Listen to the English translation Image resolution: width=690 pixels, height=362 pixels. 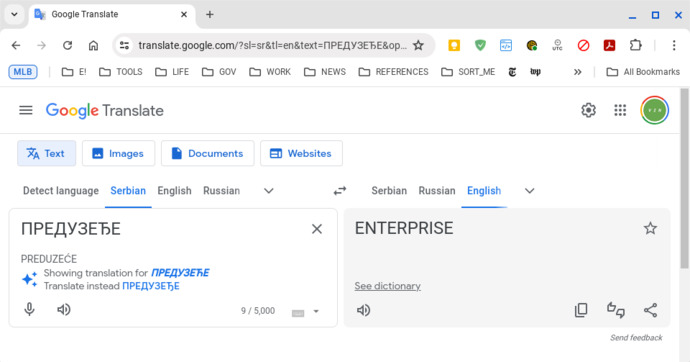point(363,310)
